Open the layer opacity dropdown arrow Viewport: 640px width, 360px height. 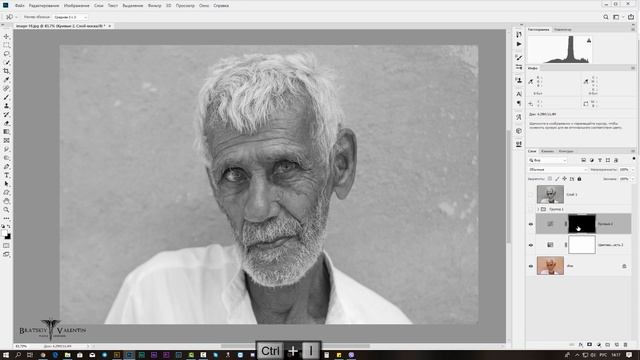coord(633,169)
